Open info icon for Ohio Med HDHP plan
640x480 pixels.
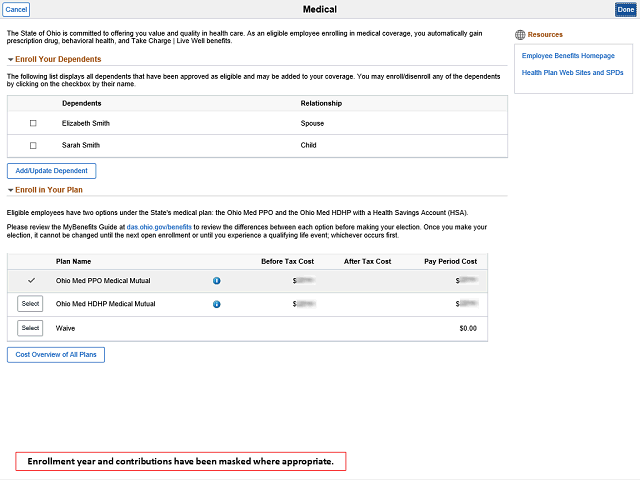coord(216,304)
